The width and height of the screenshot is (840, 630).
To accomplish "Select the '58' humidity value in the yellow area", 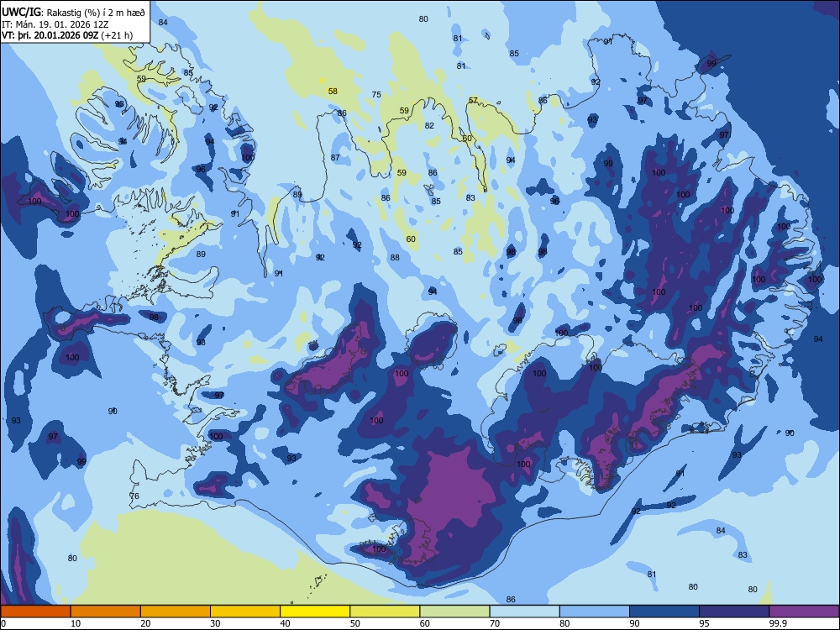I will 333,92.
